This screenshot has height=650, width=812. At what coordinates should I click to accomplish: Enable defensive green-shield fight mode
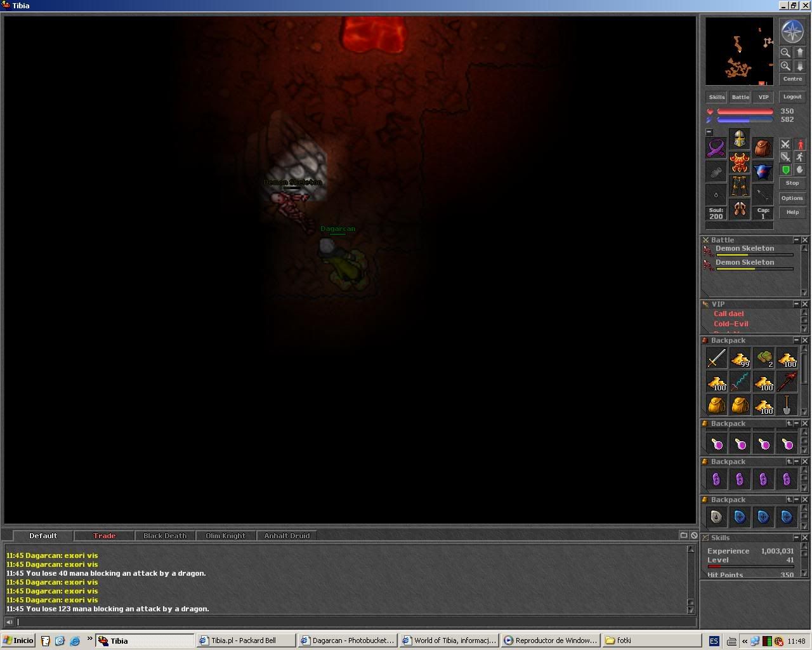click(785, 169)
